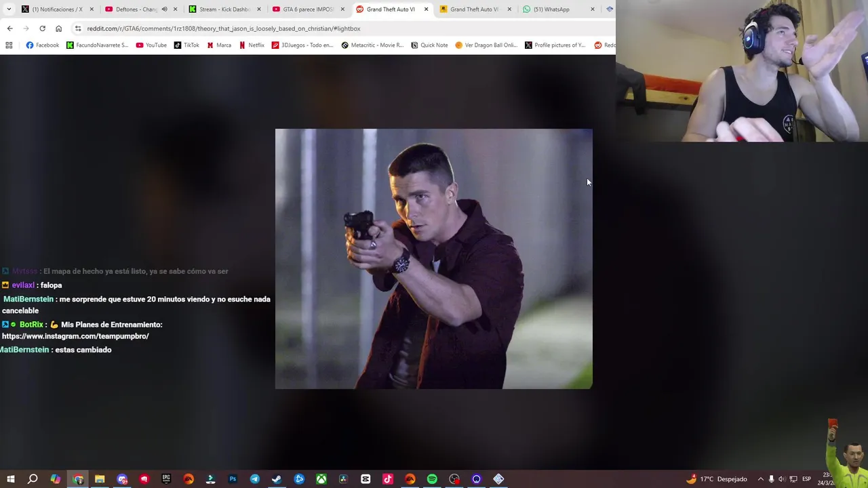Click the microphone tray icon
This screenshot has width=868, height=488.
(x=771, y=479)
